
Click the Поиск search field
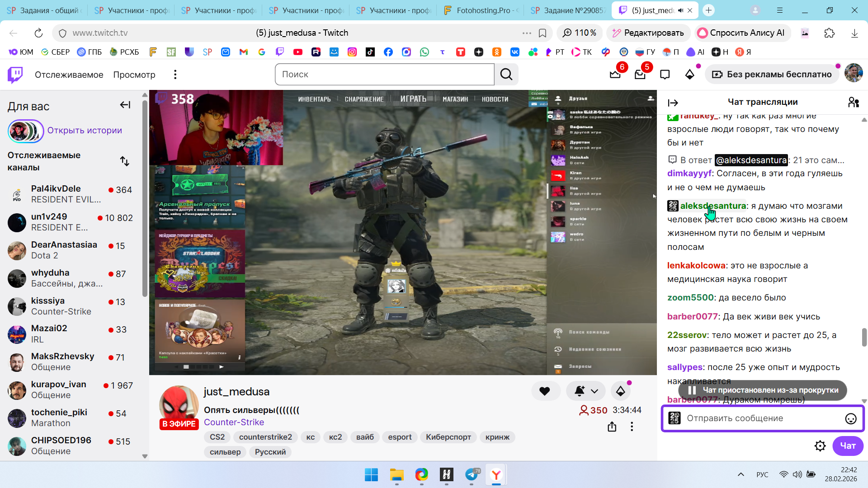[x=384, y=75]
